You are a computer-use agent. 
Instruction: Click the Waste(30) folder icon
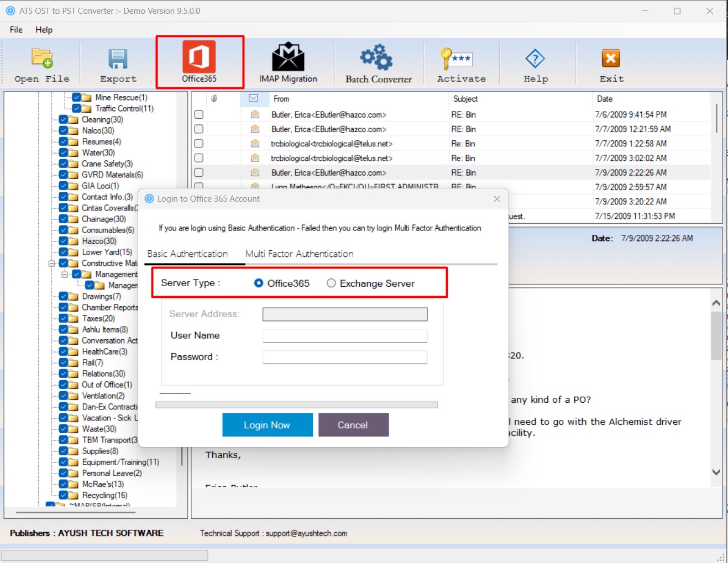click(x=73, y=429)
